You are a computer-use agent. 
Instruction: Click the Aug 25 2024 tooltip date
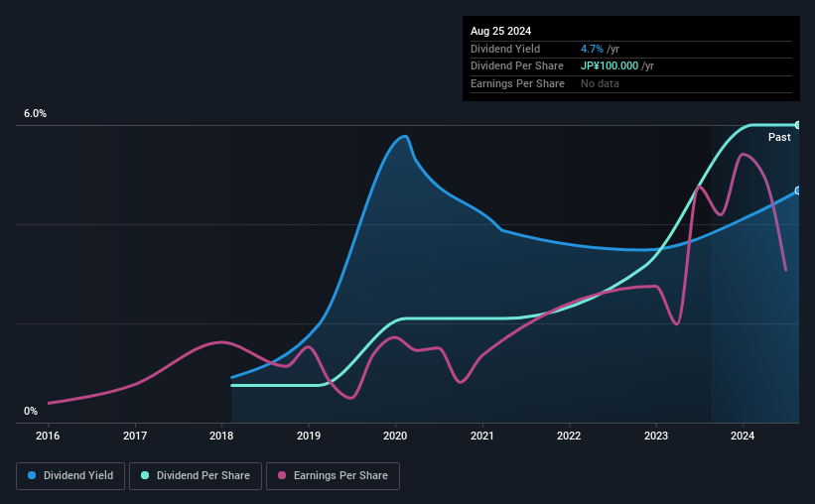coord(500,31)
